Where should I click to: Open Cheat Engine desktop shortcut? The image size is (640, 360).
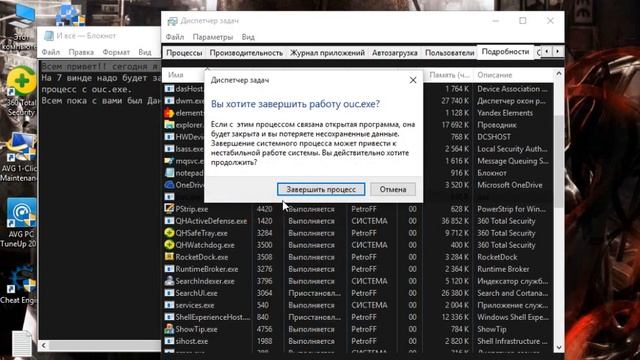(19, 284)
